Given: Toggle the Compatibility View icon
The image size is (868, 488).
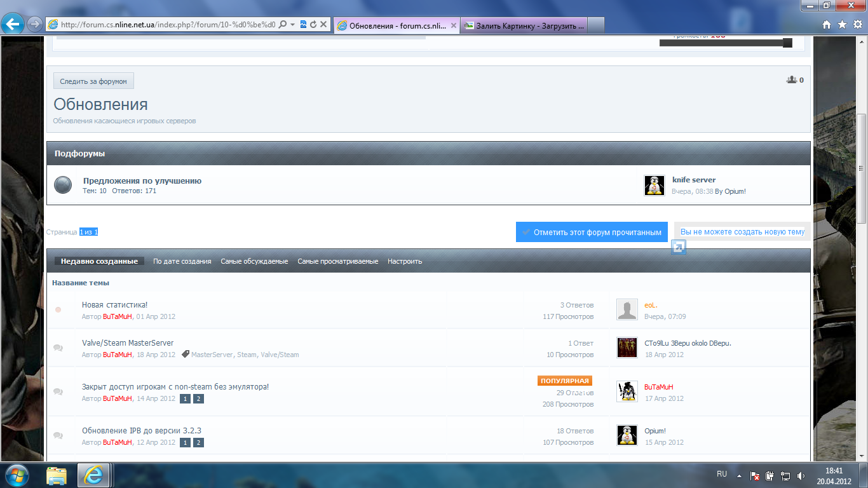Looking at the screenshot, I should tap(303, 25).
